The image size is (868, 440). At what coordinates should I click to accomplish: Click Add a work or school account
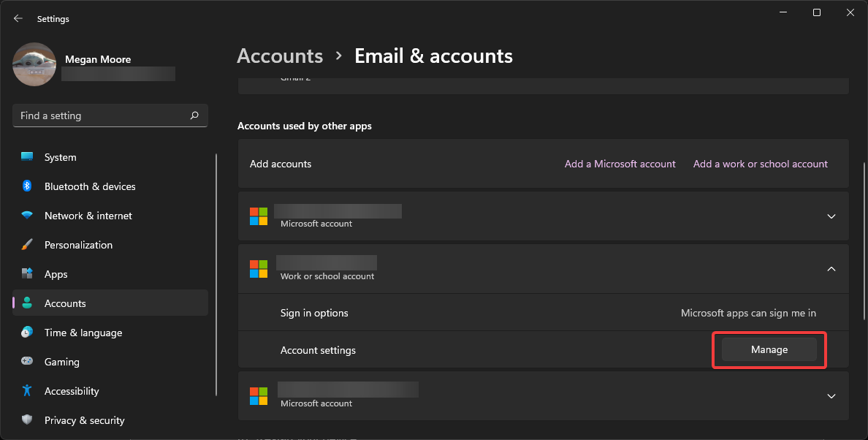tap(760, 163)
